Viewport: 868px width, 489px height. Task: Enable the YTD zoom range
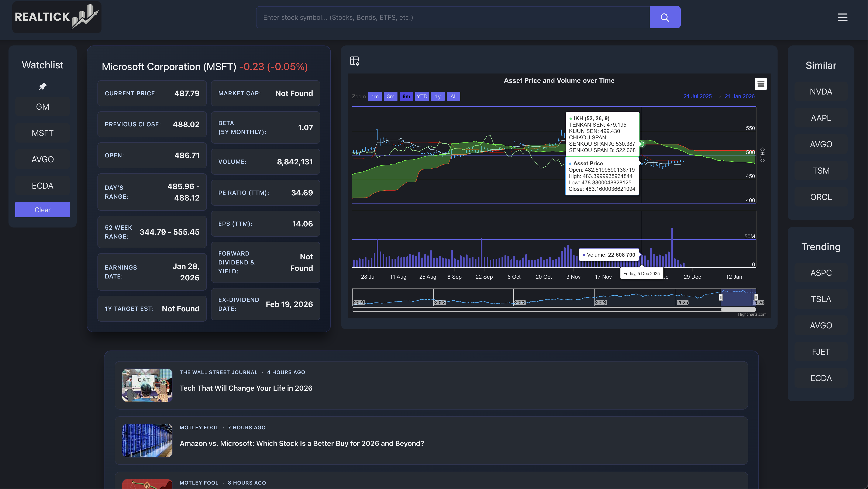(422, 96)
